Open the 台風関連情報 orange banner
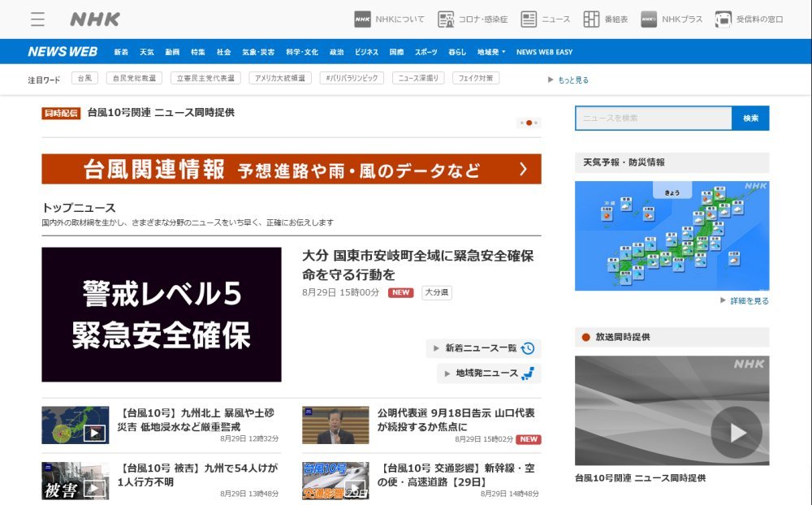 [x=292, y=169]
